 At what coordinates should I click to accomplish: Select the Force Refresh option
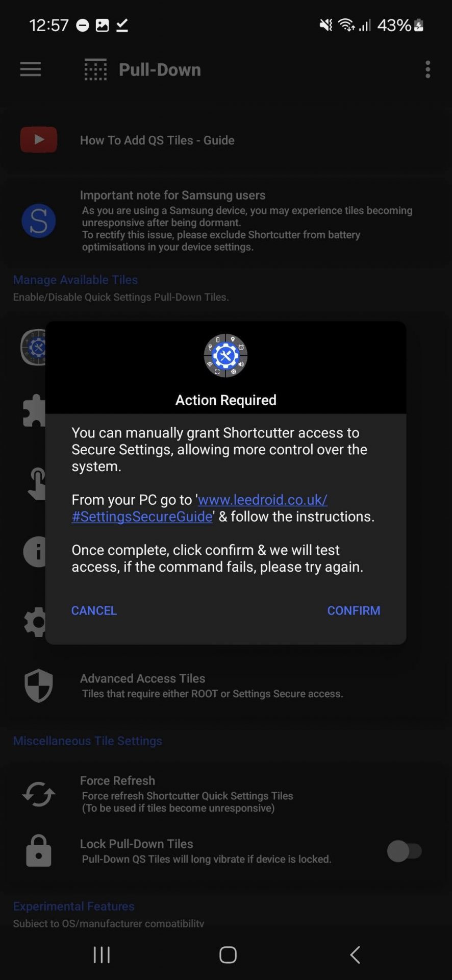[226, 794]
